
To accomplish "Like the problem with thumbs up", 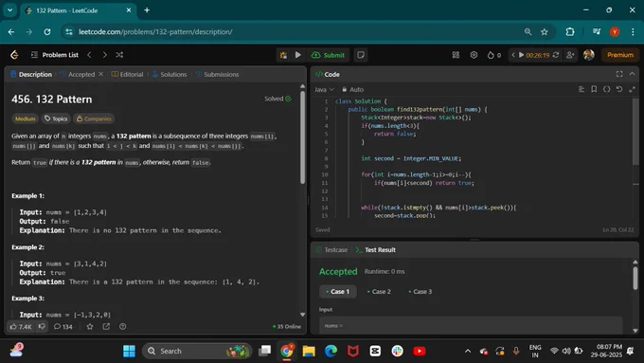I will click(21, 326).
